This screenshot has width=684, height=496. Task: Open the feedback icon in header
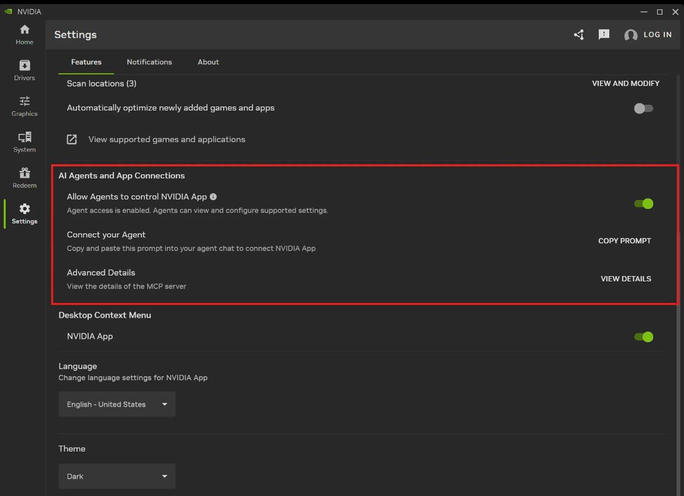(604, 34)
